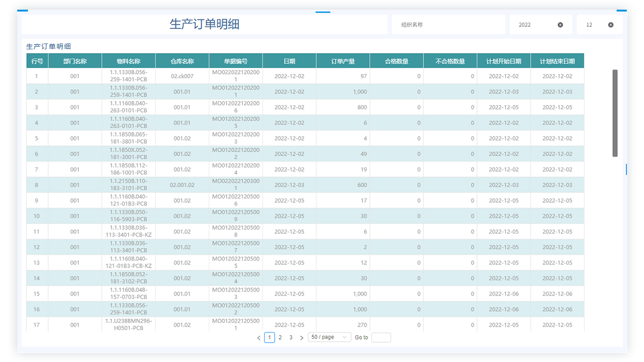Click the Go to page input box
Image resolution: width=644 pixels, height=362 pixels.
(381, 337)
